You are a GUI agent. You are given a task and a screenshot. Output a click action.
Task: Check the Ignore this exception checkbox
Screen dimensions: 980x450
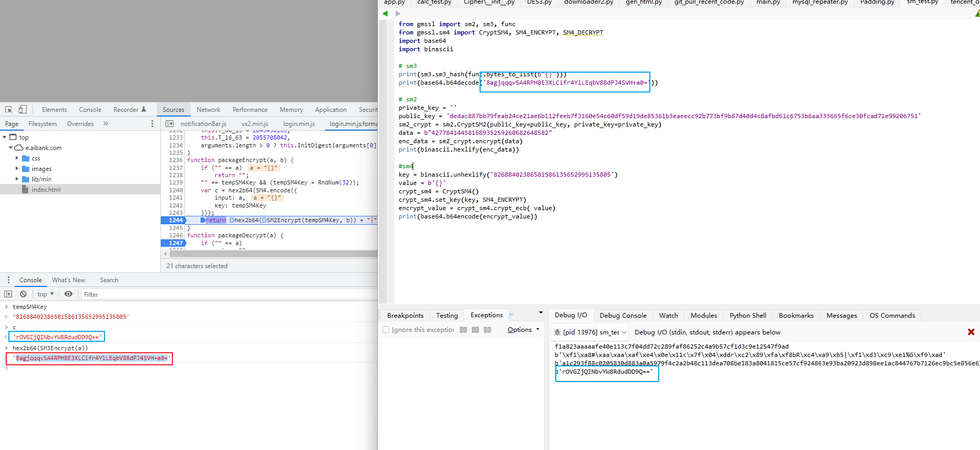[x=386, y=330]
